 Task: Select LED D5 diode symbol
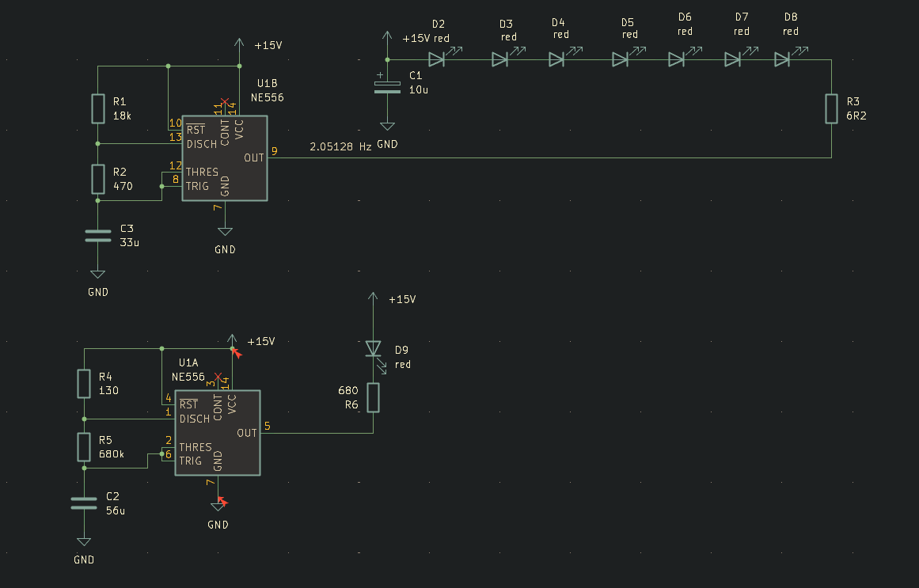coord(620,59)
